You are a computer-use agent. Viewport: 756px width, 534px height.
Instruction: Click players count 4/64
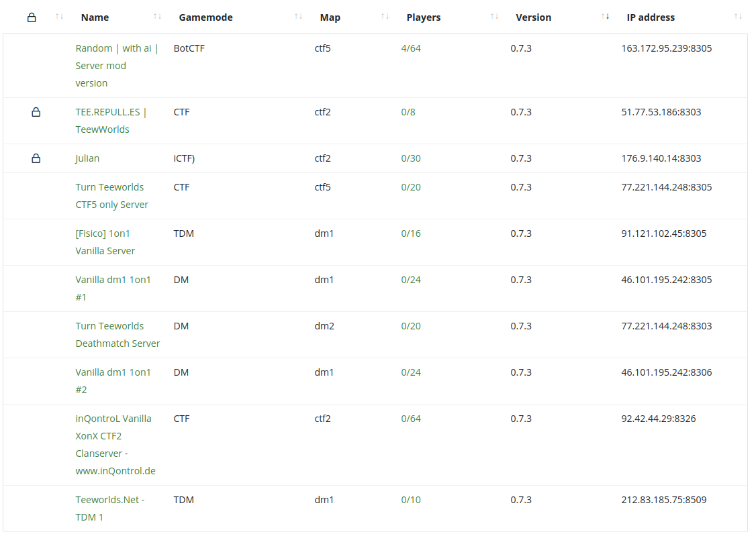click(411, 48)
